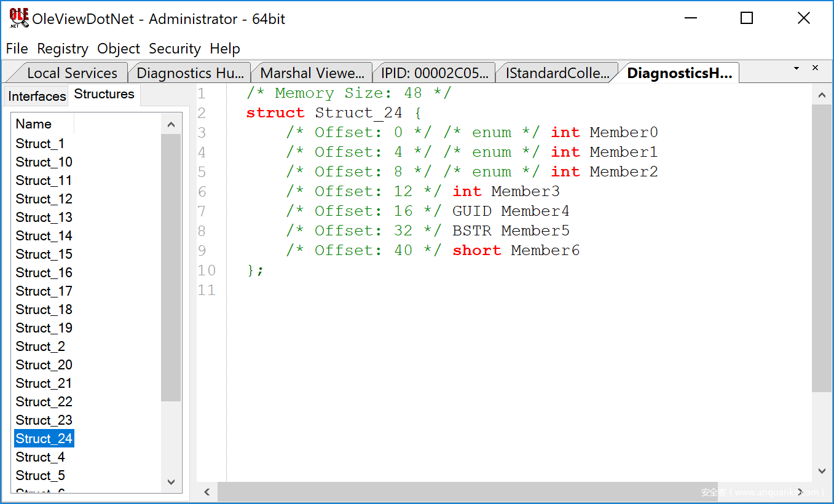Open the Registry menu
834x504 pixels.
click(63, 49)
